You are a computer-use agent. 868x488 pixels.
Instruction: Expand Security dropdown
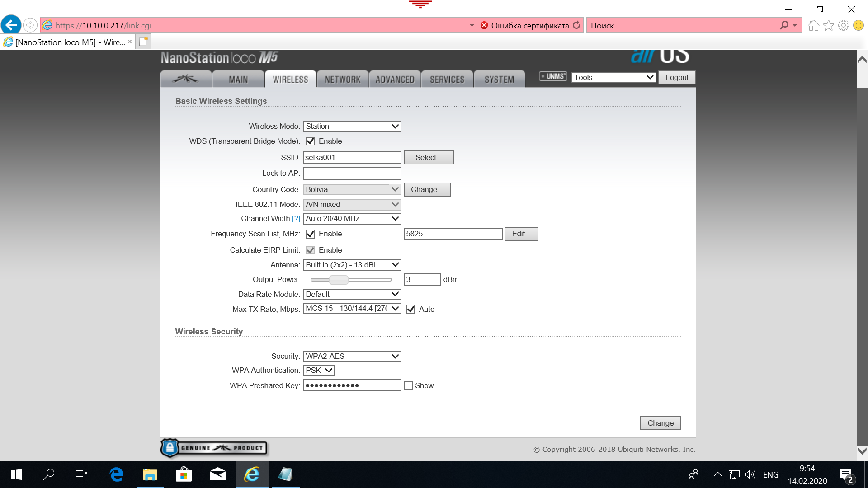coord(352,357)
